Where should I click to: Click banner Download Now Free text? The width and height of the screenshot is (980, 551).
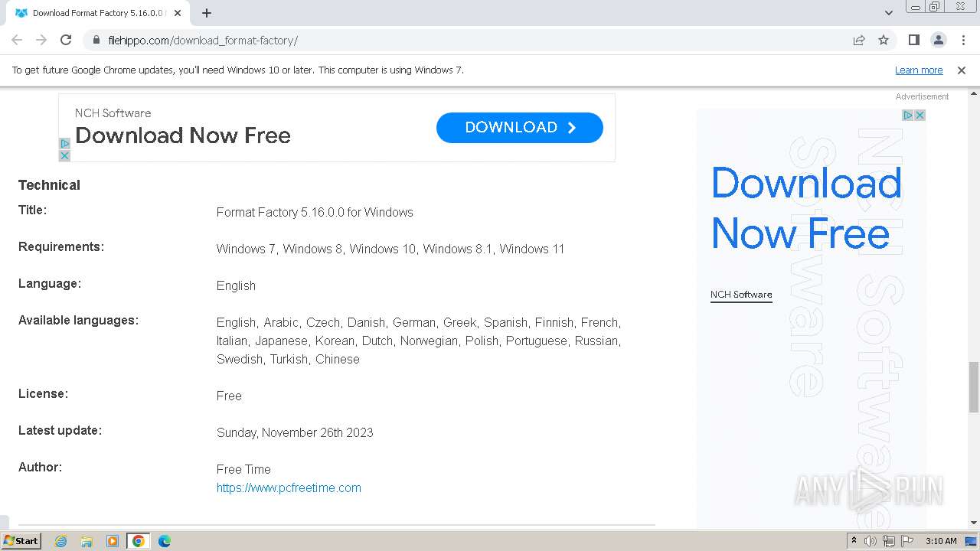click(183, 135)
